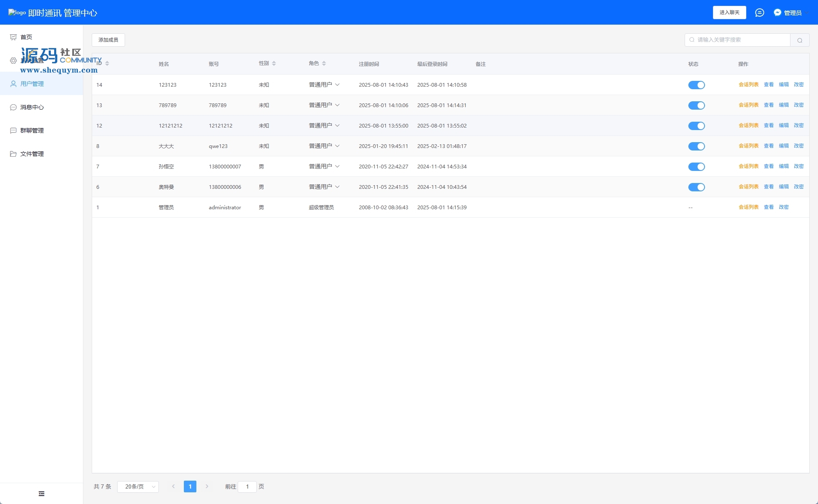Click 添加成员 button

108,40
